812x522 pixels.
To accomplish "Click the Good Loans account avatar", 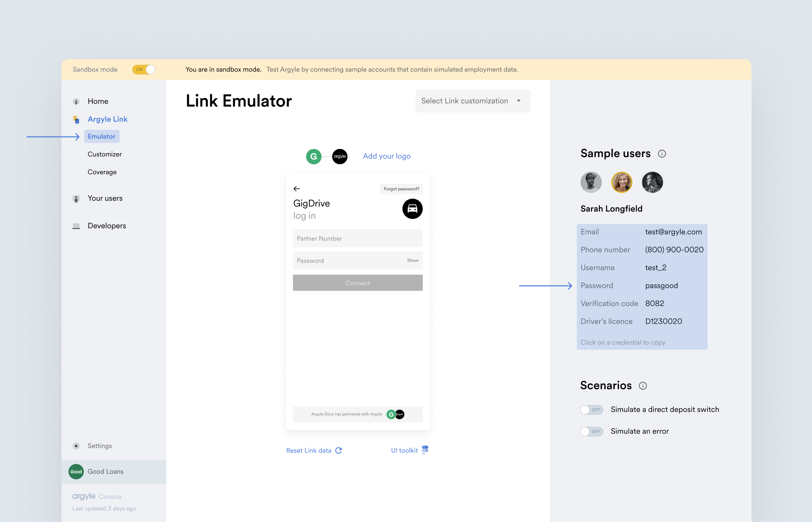I will tap(76, 472).
